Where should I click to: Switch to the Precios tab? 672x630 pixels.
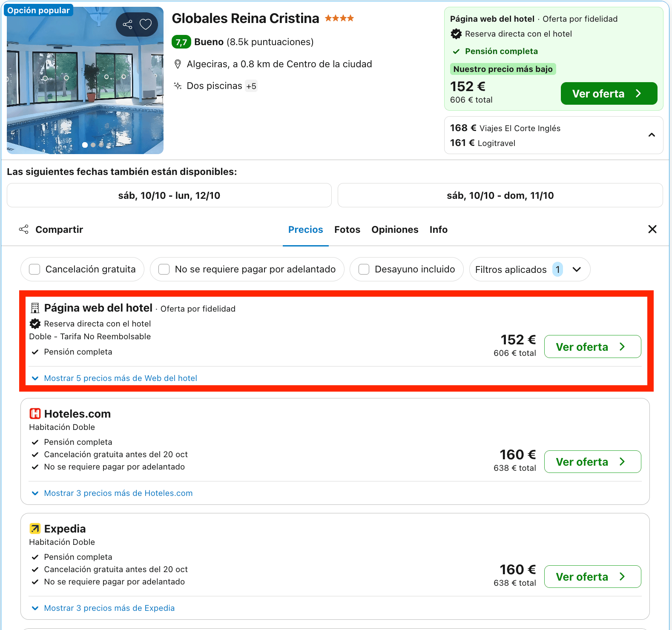coord(305,230)
